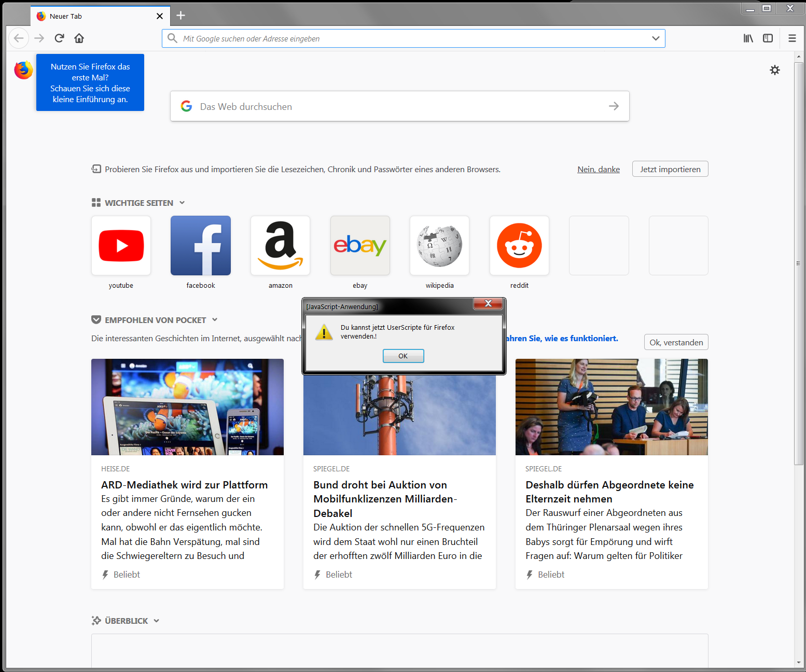Viewport: 806px width, 672px height.
Task: Open the eBay top site tile
Action: click(360, 245)
